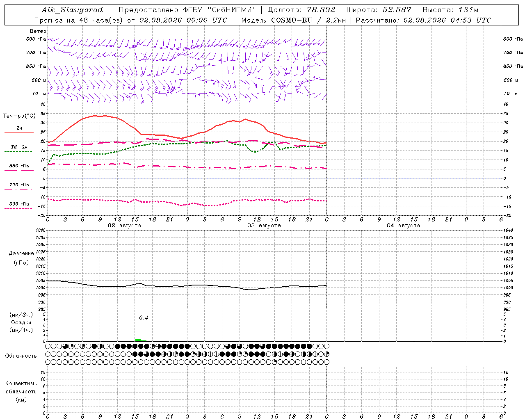Click the Облачность cloudiness row label
Image resolution: width=525 pixels, height=420 pixels.
(x=21, y=356)
